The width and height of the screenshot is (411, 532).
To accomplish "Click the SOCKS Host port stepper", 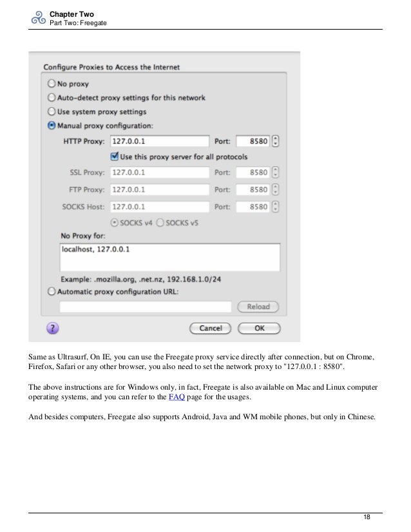I will [x=275, y=207].
